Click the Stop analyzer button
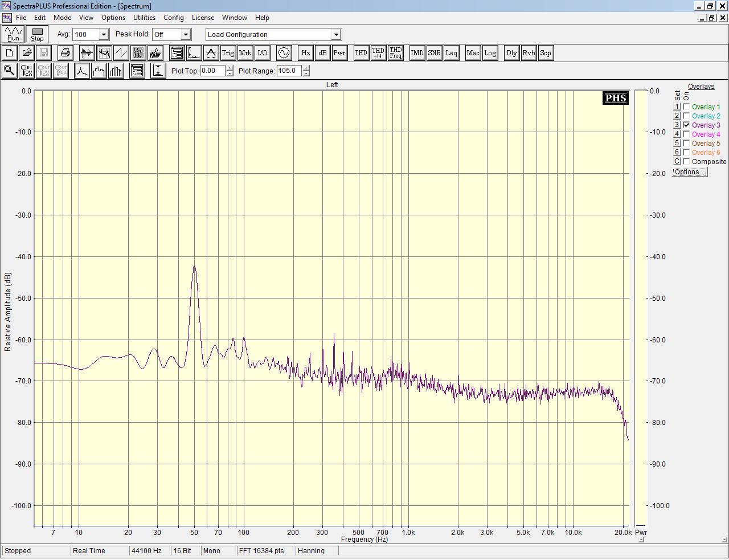Viewport: 729px width, 560px height. coord(37,34)
